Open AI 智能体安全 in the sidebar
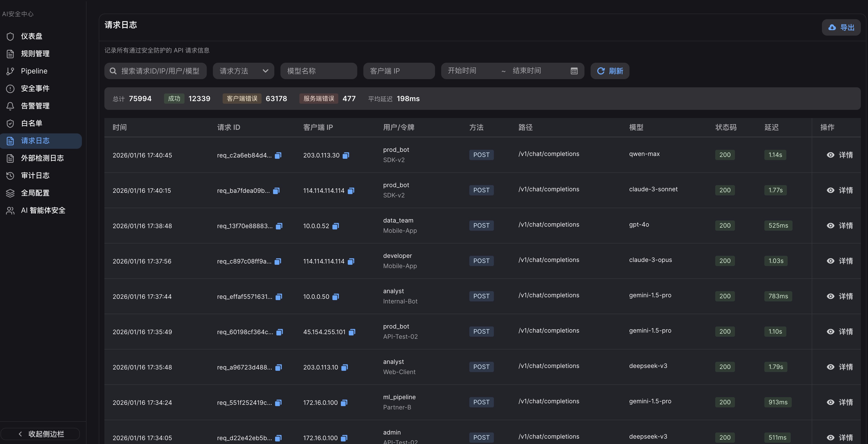 [43, 210]
